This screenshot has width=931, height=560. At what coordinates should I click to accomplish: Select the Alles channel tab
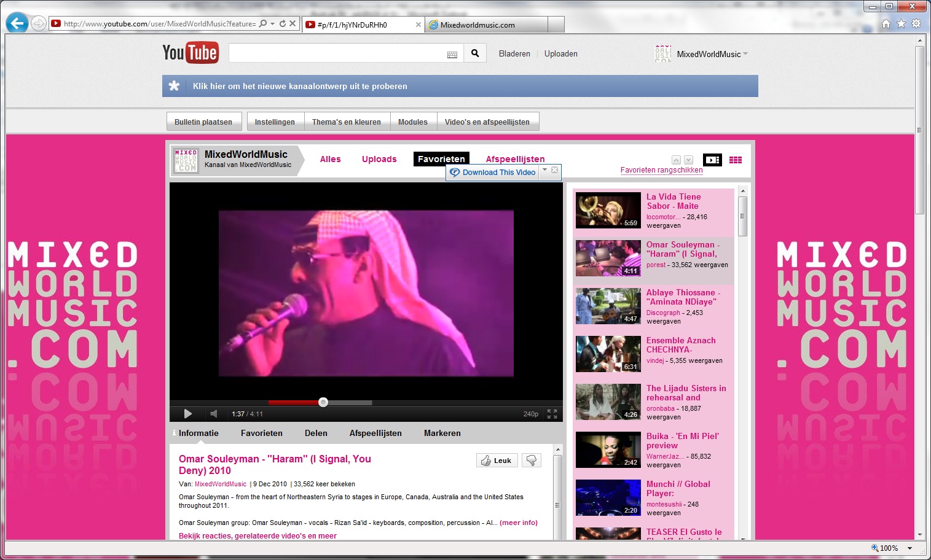coord(330,159)
